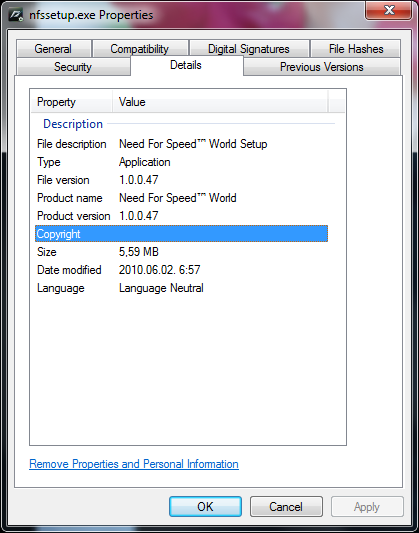Screen dimensions: 419x533
Task: Open the Security tab
Action: [73, 67]
